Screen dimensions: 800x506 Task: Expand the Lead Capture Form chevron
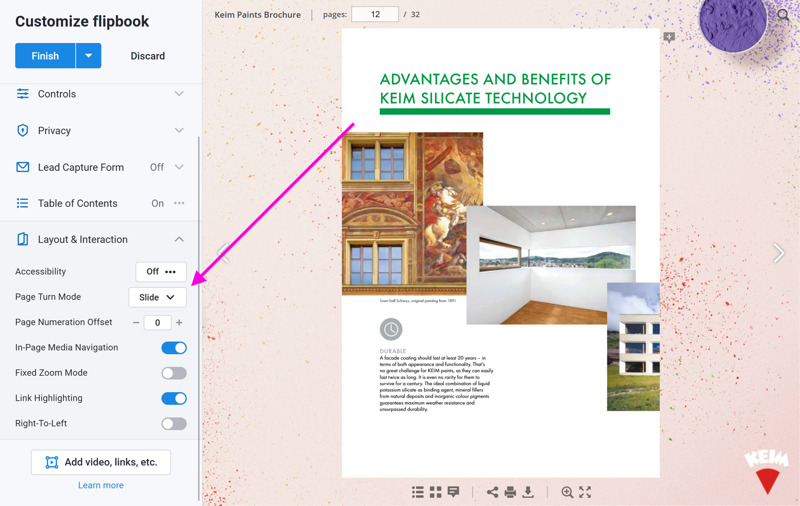tap(179, 167)
